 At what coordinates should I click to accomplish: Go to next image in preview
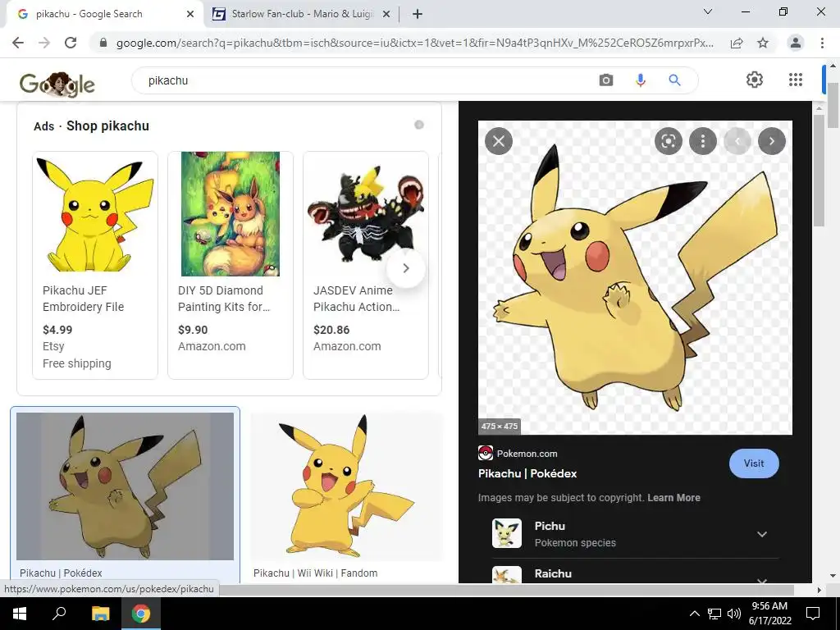pyautogui.click(x=771, y=141)
